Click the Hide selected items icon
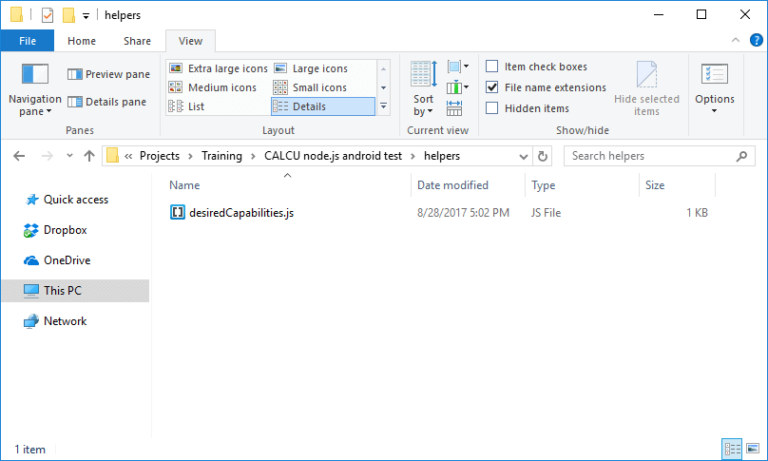 tap(646, 76)
